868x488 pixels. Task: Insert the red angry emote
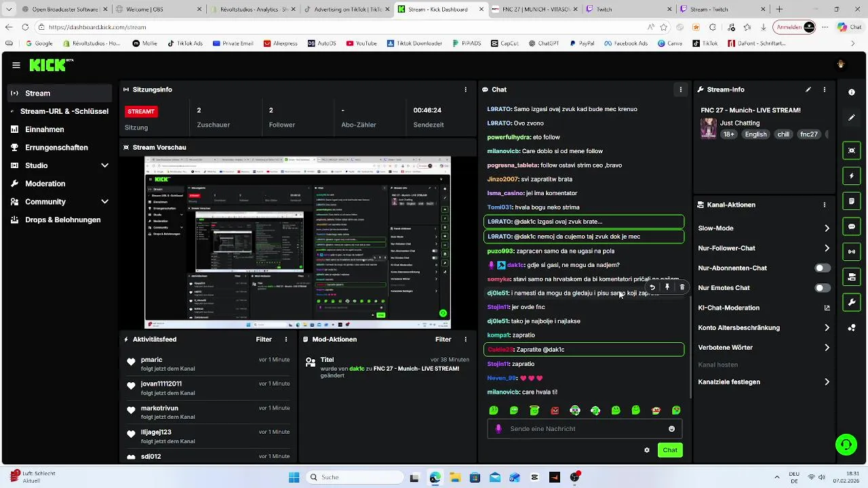pos(555,411)
